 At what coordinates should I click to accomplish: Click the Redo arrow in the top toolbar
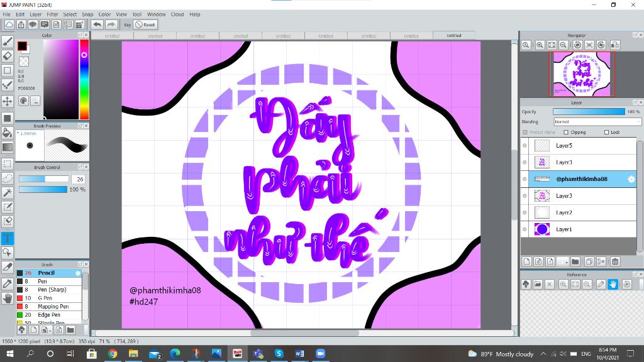tap(111, 25)
